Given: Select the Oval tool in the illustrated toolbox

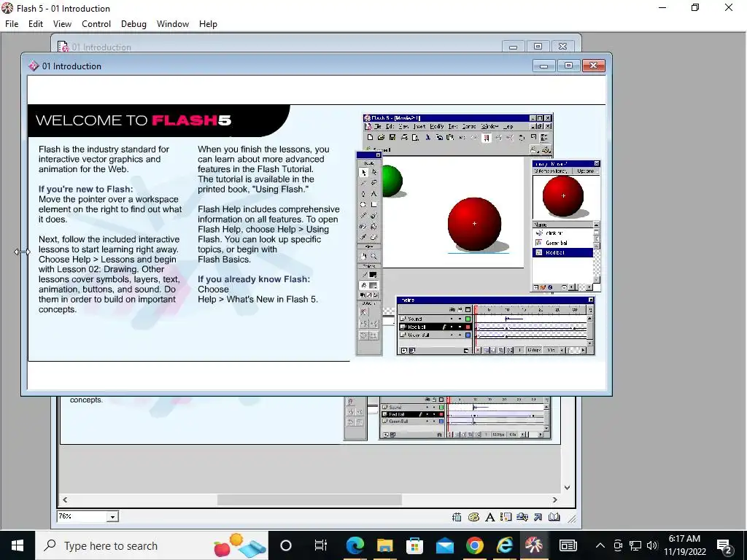Looking at the screenshot, I should click(363, 205).
